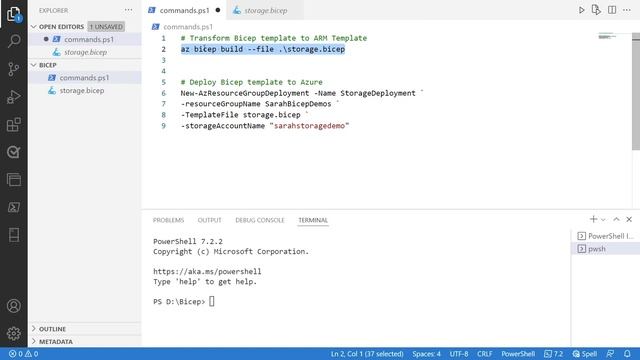Change encoding via UTF-8 indicator
Viewport: 640px width, 360px height.
(459, 354)
